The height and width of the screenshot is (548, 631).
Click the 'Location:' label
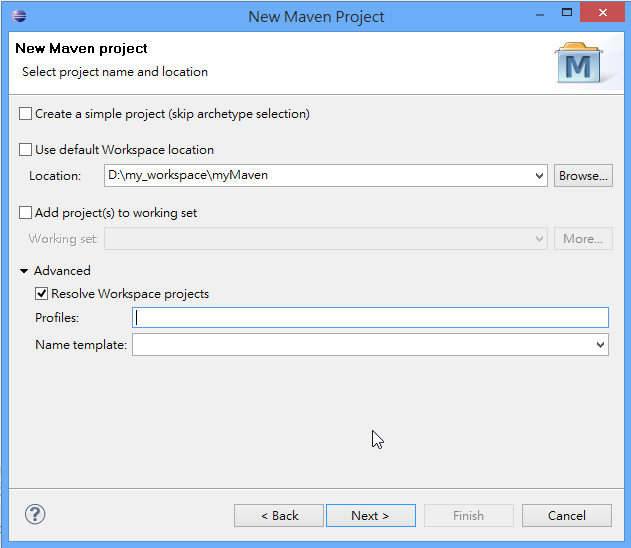point(55,176)
